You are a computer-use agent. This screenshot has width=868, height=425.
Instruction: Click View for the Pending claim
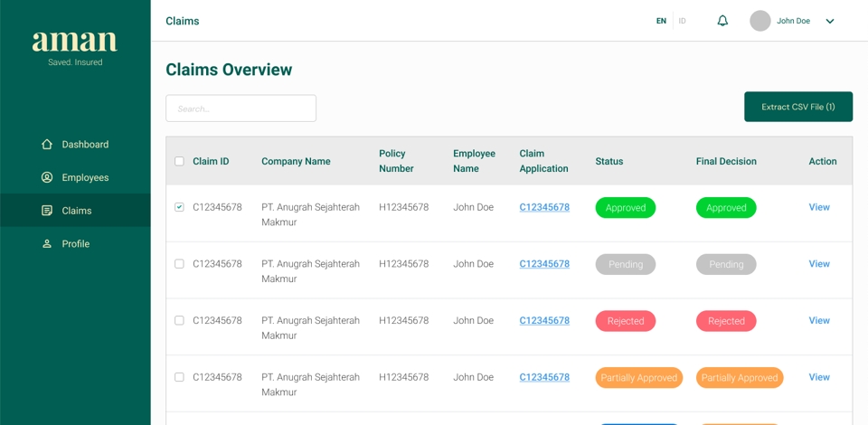pyautogui.click(x=819, y=264)
